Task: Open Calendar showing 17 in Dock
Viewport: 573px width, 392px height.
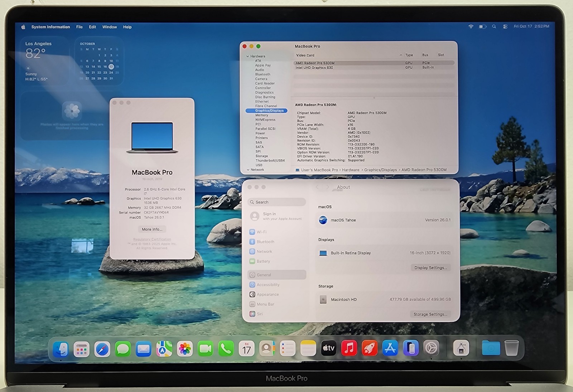Action: coord(247,349)
